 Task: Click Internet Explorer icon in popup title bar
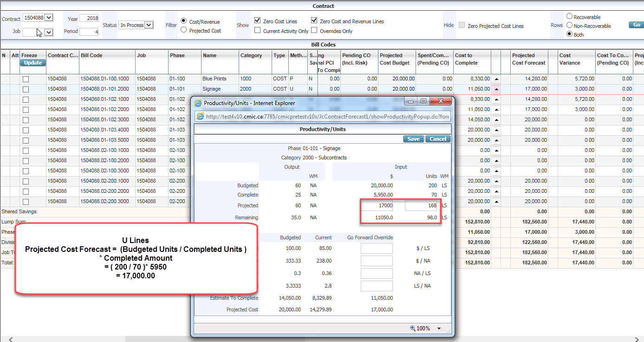tap(198, 103)
